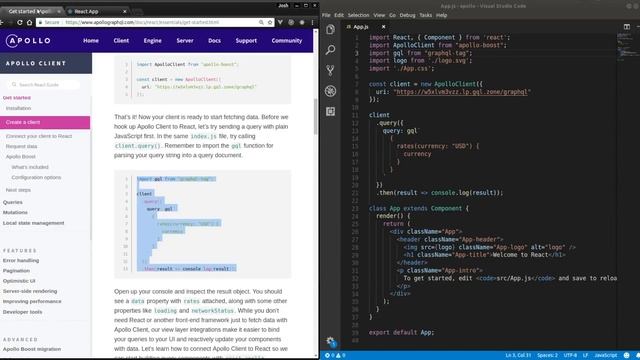Open Next steps sidebar link
640x360 pixels.
tap(18, 190)
